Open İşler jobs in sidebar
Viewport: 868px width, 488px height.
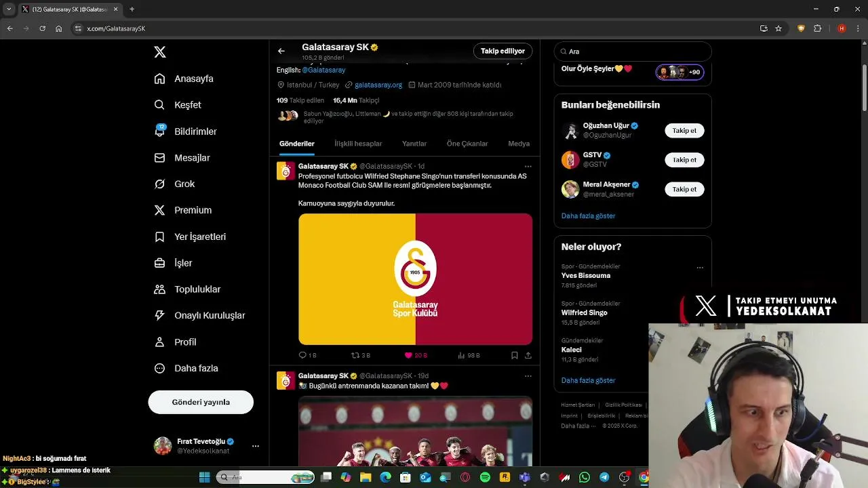(173, 263)
